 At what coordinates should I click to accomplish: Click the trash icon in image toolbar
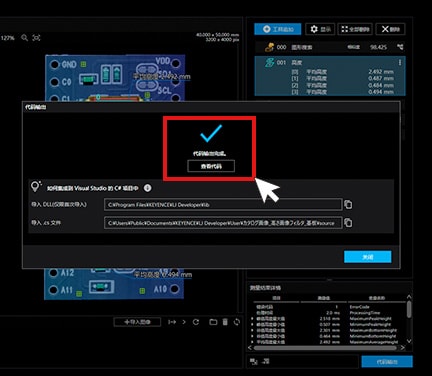225,322
